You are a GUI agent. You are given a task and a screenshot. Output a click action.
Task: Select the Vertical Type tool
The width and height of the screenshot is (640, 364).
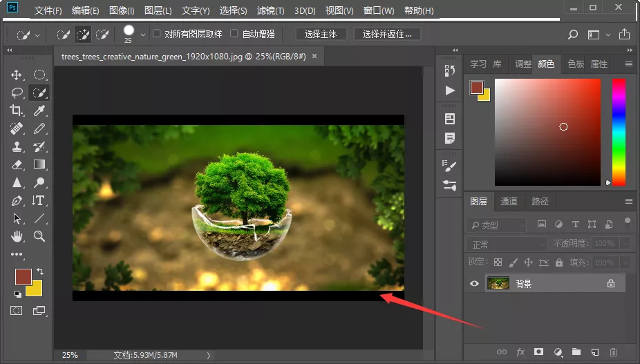(x=39, y=200)
